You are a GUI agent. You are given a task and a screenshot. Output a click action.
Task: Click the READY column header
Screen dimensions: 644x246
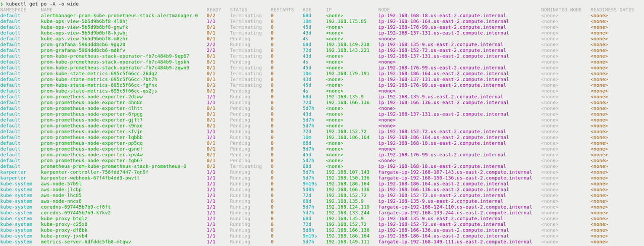pyautogui.click(x=213, y=10)
